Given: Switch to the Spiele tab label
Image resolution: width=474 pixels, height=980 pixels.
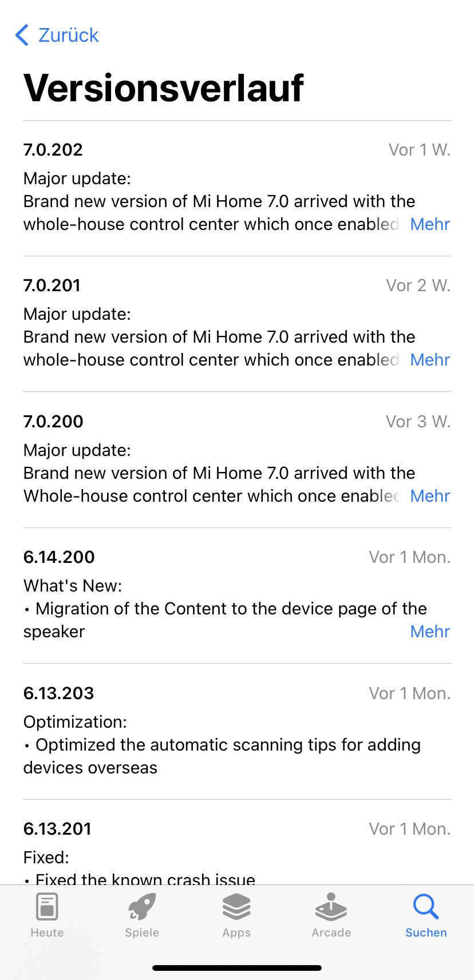Looking at the screenshot, I should tap(142, 933).
